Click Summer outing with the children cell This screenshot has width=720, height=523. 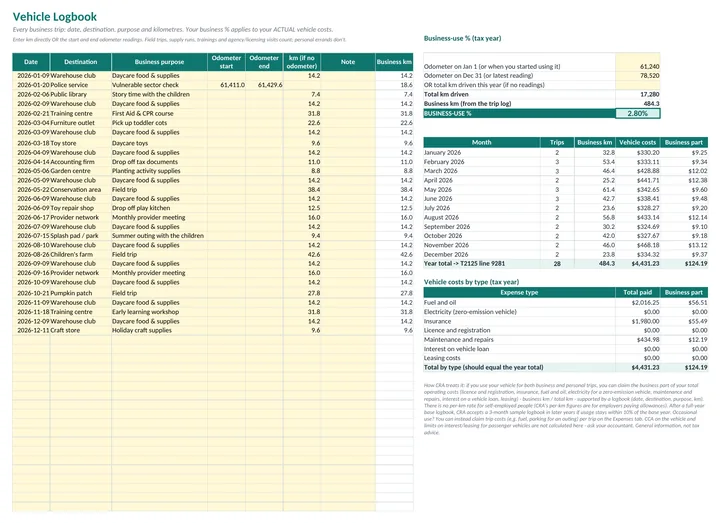pos(159,236)
